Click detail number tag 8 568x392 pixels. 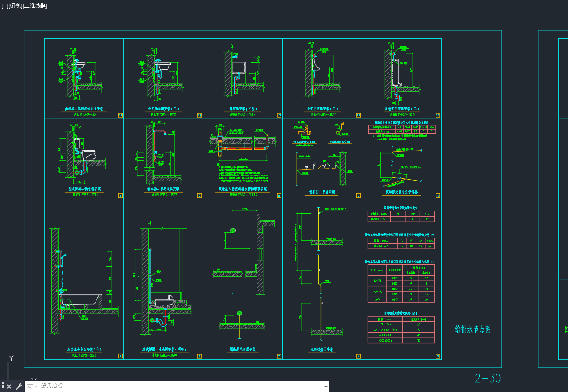pyautogui.click(x=279, y=196)
